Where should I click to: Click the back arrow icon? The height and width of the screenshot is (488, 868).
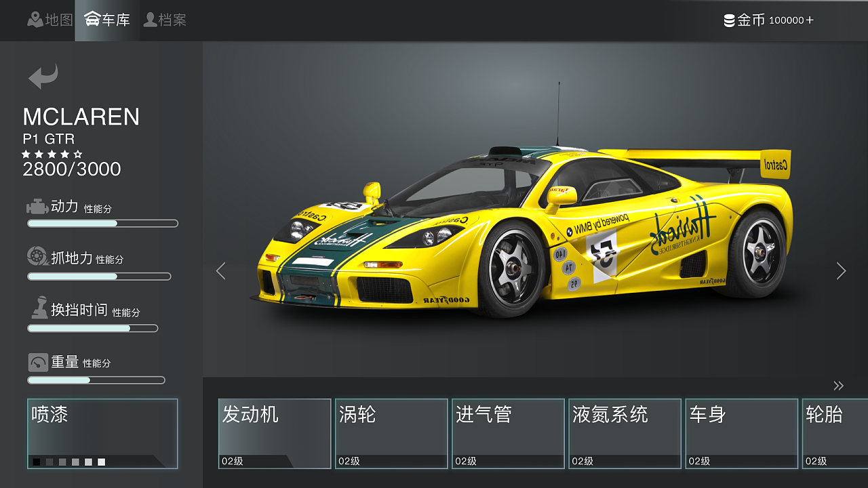(43, 76)
